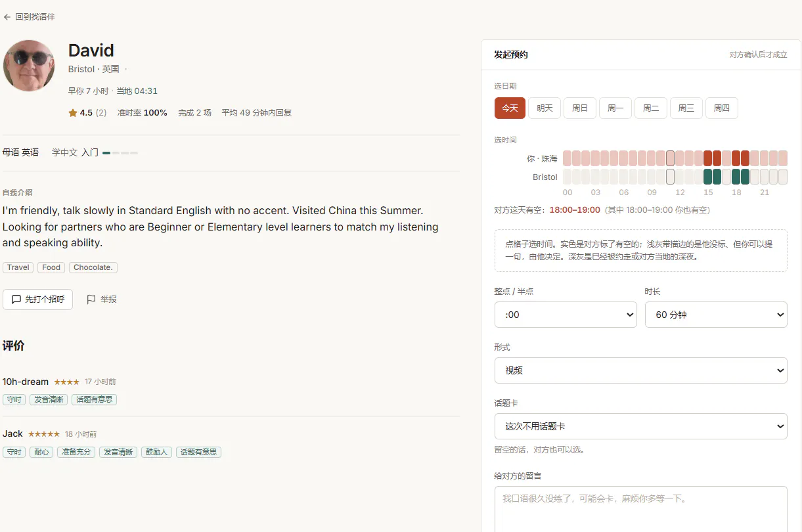Click into the 给对方的留言 message box
This screenshot has height=532, width=802.
641,509
